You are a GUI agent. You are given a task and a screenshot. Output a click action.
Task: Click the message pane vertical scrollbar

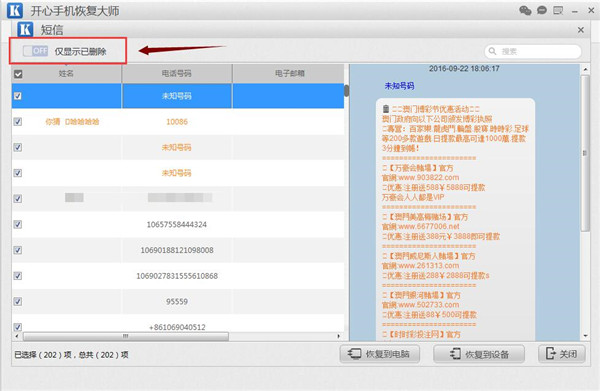point(585,153)
